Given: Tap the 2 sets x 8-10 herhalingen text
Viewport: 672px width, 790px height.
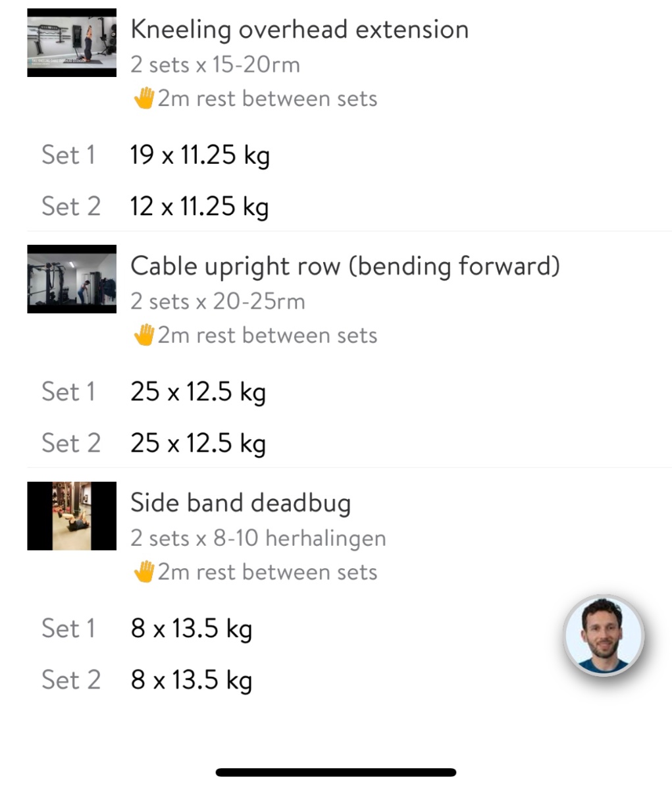Looking at the screenshot, I should coord(258,539).
